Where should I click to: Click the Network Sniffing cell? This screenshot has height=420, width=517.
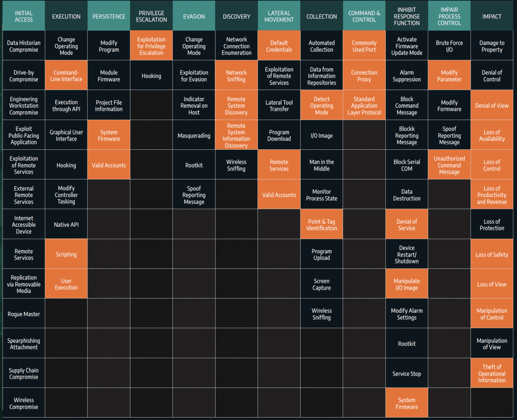[x=236, y=75]
